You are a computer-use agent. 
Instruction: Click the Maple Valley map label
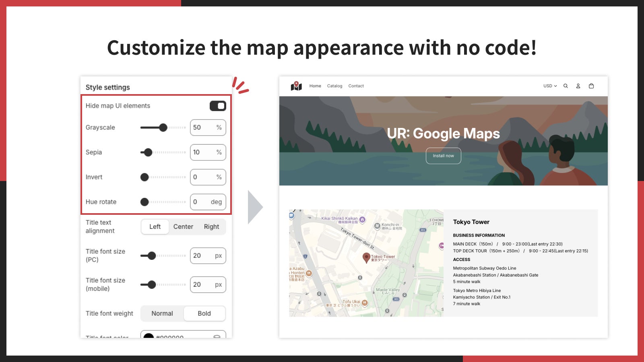point(388,290)
